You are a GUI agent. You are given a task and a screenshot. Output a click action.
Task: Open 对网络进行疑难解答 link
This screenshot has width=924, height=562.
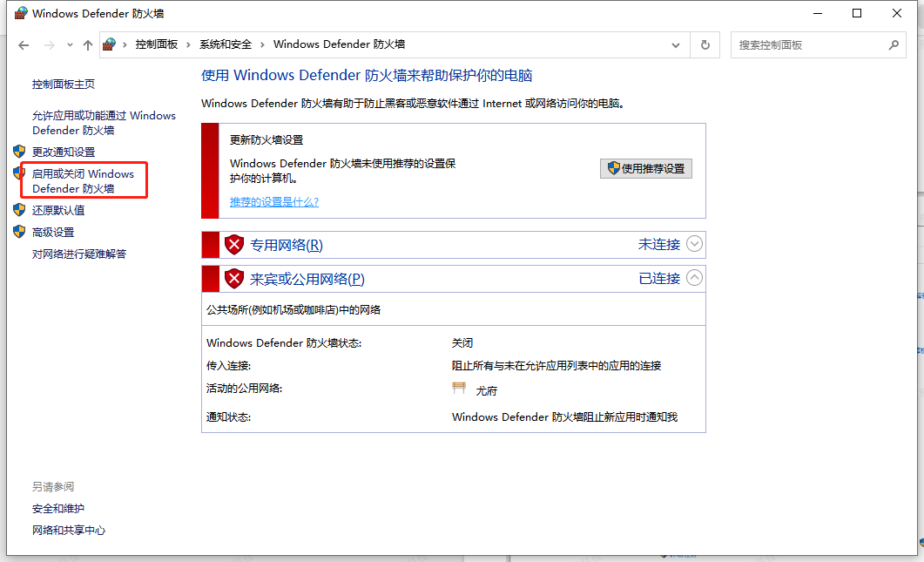[x=79, y=254]
